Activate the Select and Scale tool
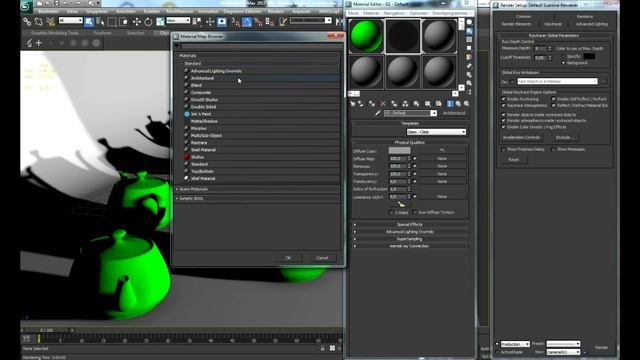640x360 pixels. 160,21
